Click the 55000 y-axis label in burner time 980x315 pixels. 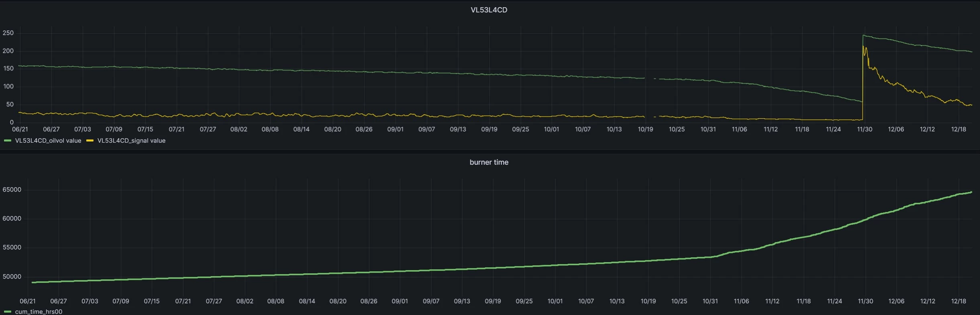12,247
